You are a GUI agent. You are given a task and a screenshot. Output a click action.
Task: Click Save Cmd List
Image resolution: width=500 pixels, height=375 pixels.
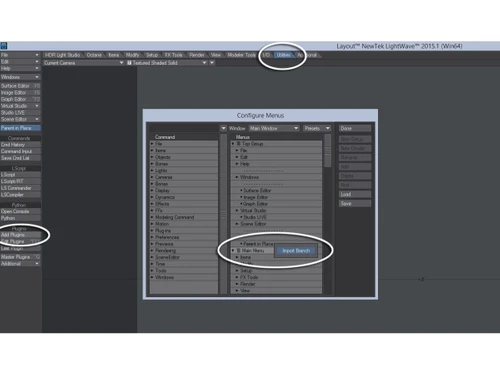click(x=20, y=158)
